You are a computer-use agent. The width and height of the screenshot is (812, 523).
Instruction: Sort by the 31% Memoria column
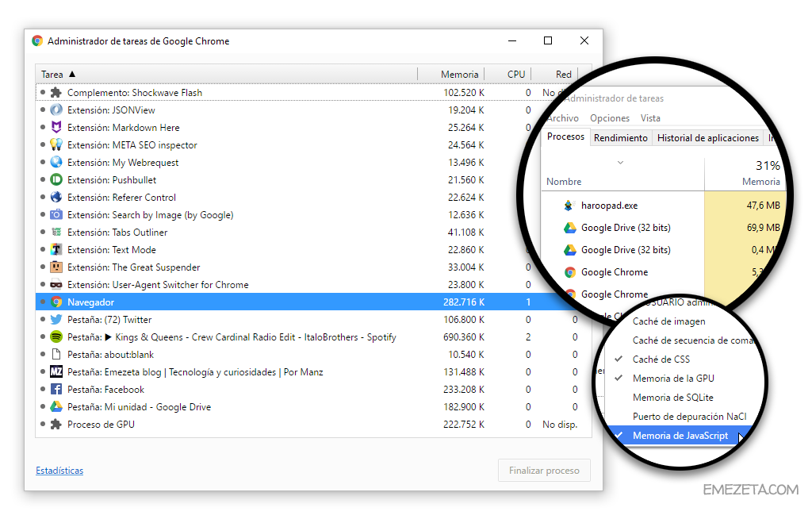pos(745,174)
